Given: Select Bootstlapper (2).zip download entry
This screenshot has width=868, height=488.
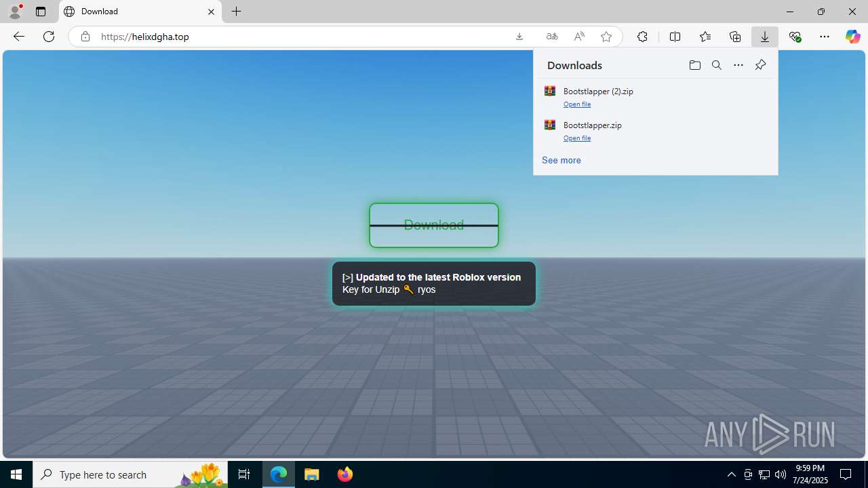Looking at the screenshot, I should point(656,96).
